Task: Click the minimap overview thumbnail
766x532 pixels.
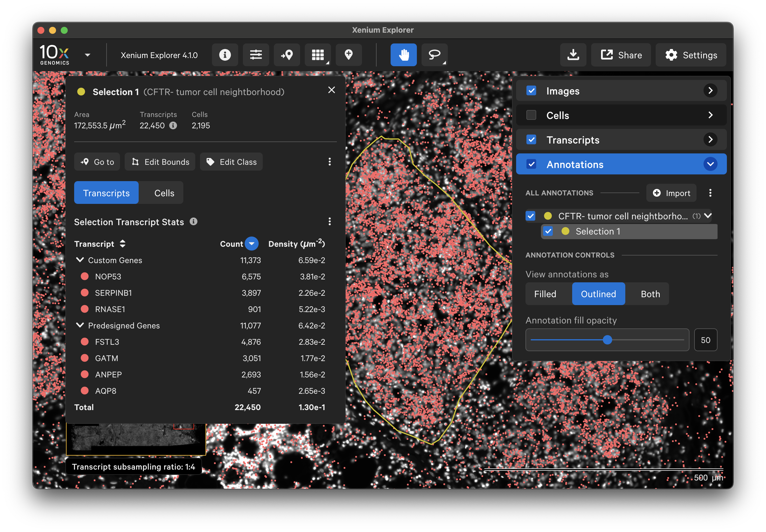Action: point(136,439)
